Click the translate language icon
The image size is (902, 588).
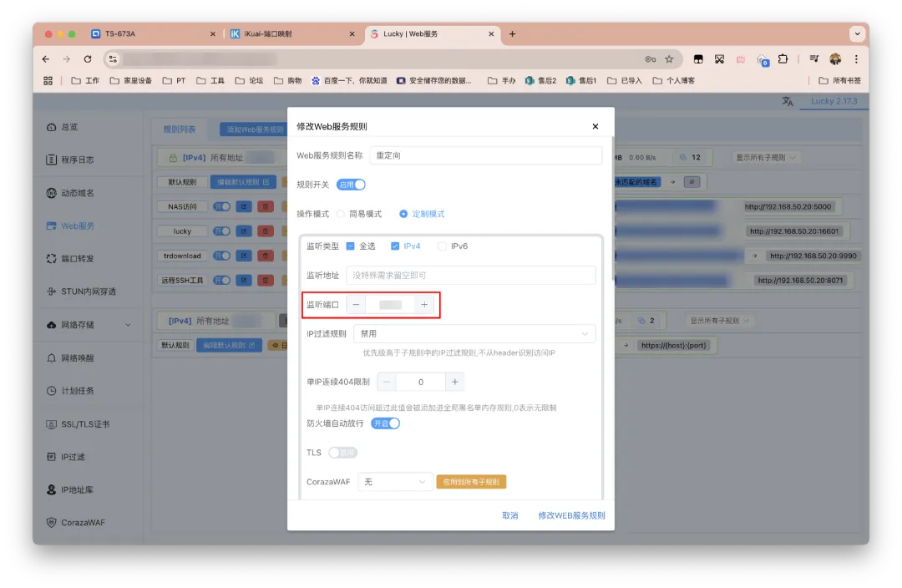tap(787, 101)
